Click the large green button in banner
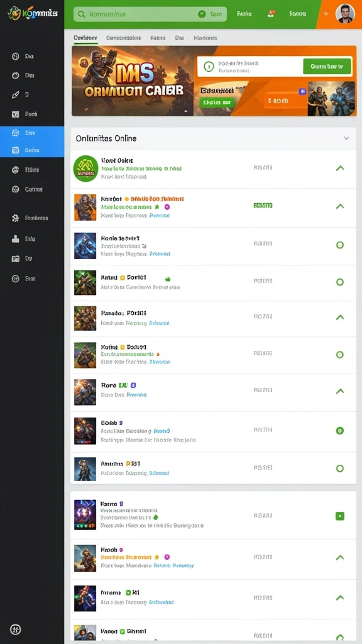 coord(327,66)
